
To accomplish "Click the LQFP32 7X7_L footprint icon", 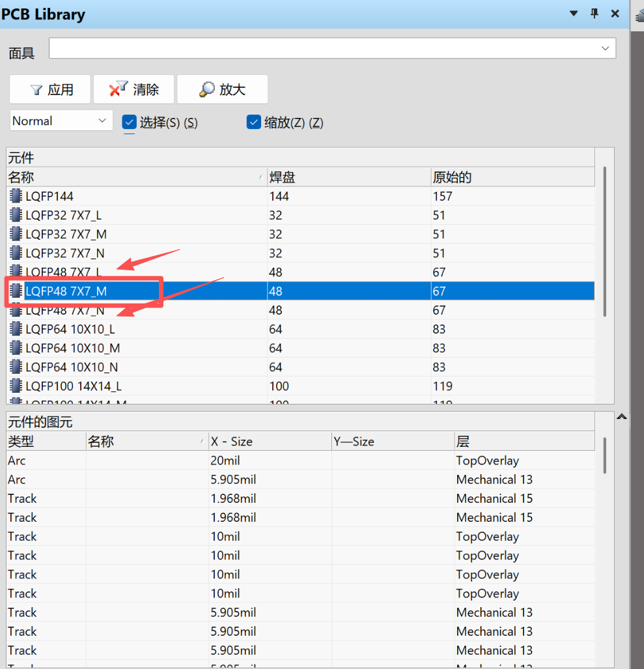I will [x=16, y=215].
